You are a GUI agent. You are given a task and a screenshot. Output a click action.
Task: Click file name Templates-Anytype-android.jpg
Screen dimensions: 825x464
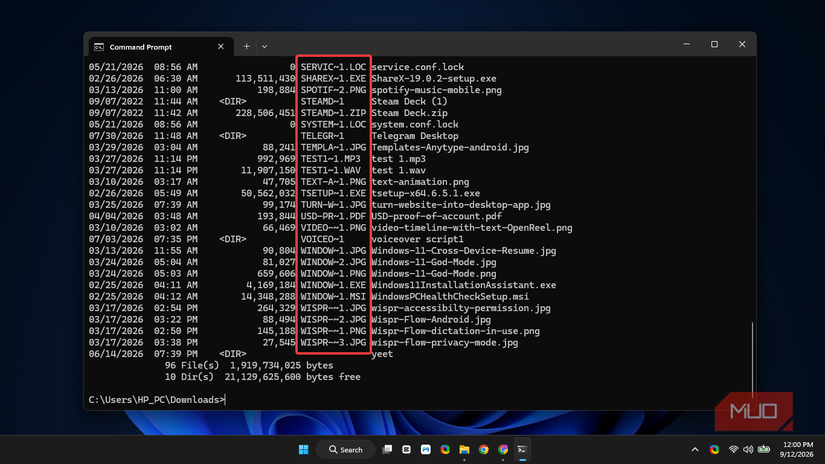450,147
